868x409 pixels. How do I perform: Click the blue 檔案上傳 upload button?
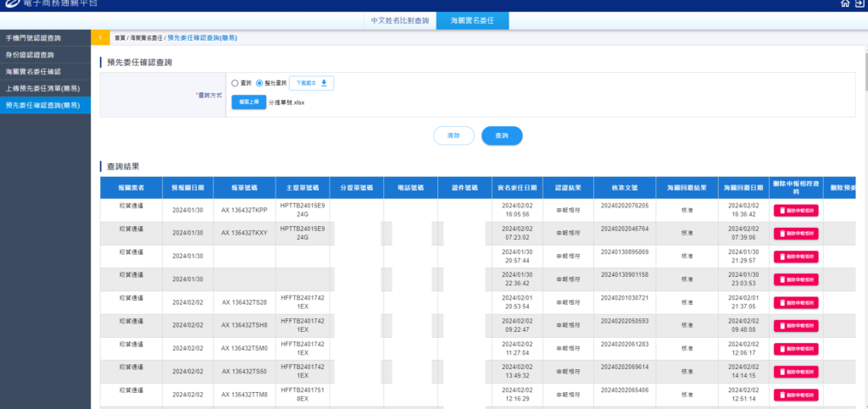pos(248,102)
